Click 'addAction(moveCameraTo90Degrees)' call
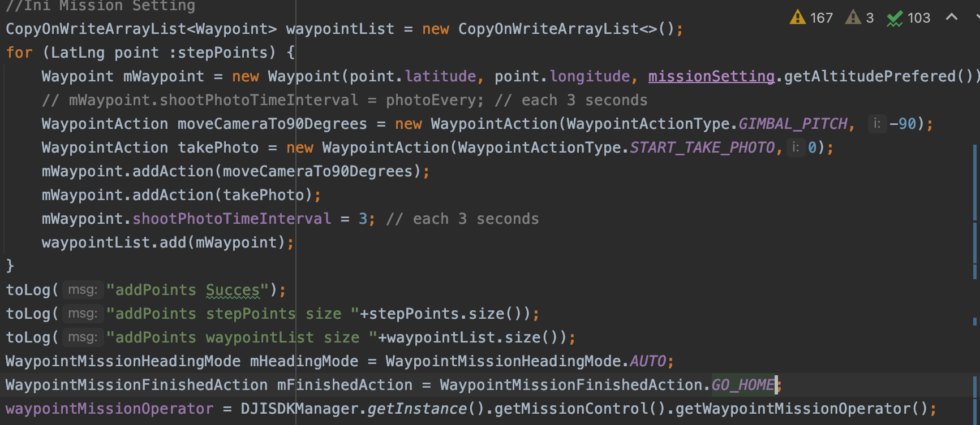 click(277, 171)
